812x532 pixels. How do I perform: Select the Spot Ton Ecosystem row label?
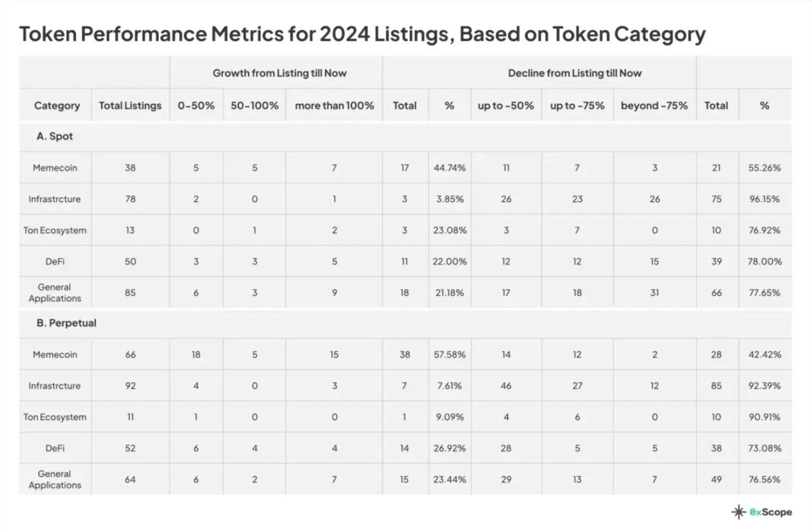[x=55, y=230]
